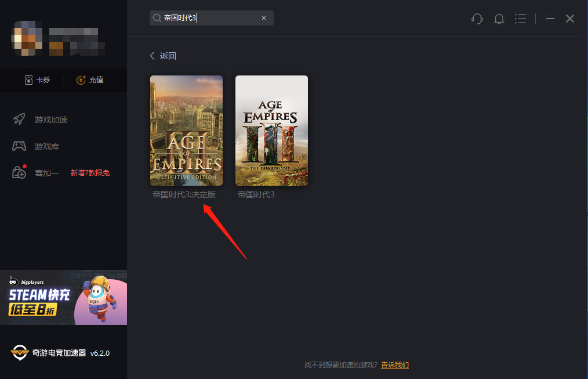Open the Age of Empires III Definitive Edition cover
The width and height of the screenshot is (588, 379).
click(186, 131)
